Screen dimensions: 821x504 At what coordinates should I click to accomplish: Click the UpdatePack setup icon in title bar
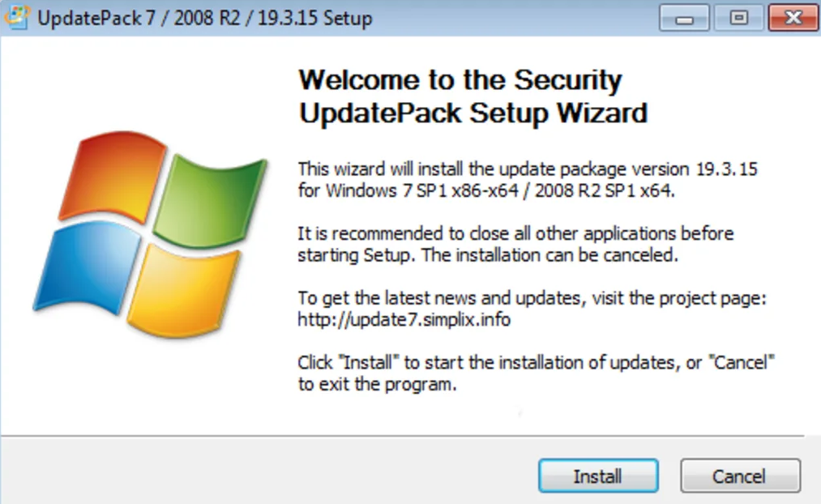point(17,17)
